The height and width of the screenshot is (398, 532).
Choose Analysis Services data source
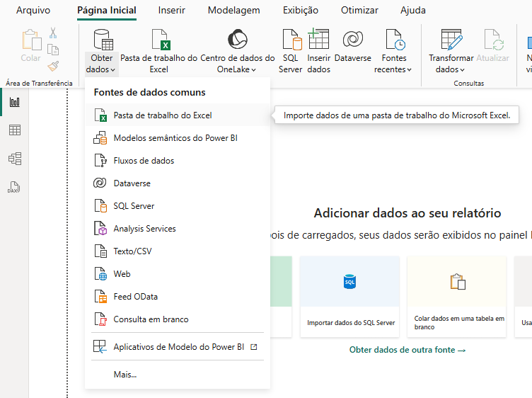178,229
